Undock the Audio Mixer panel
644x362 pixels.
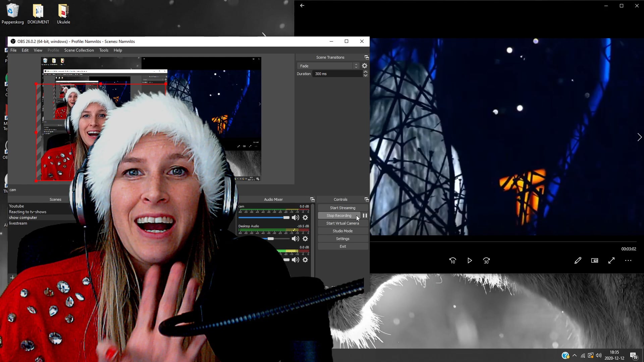click(312, 199)
